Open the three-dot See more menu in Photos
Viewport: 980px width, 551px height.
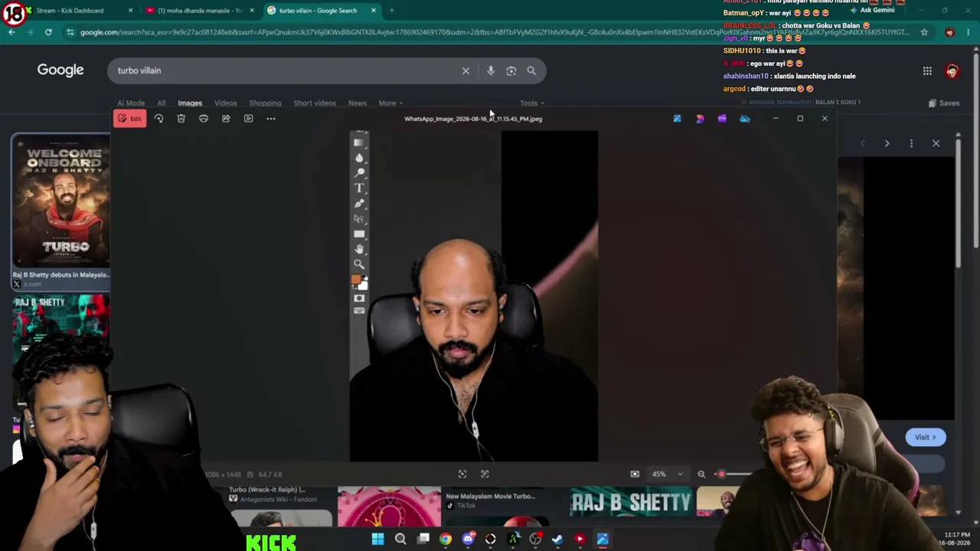pos(270,119)
